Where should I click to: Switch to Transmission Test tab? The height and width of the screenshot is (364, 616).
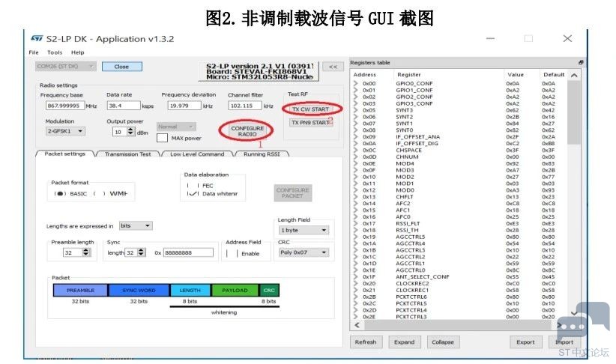click(x=128, y=154)
